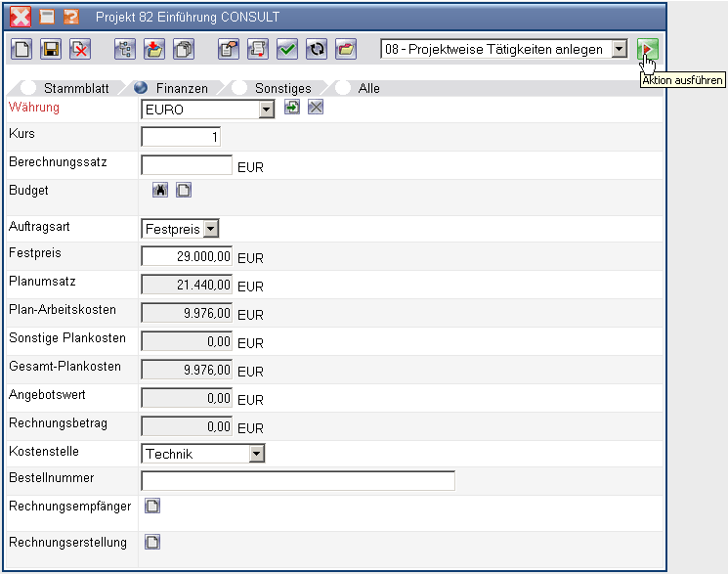Image resolution: width=728 pixels, height=574 pixels.
Task: Switch to the Finanzen tab
Action: point(181,88)
